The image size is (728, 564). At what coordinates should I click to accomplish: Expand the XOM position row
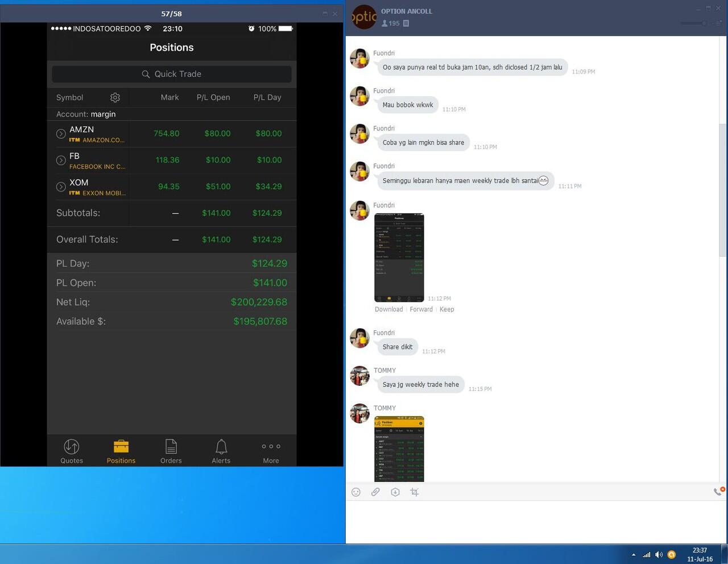click(x=61, y=187)
